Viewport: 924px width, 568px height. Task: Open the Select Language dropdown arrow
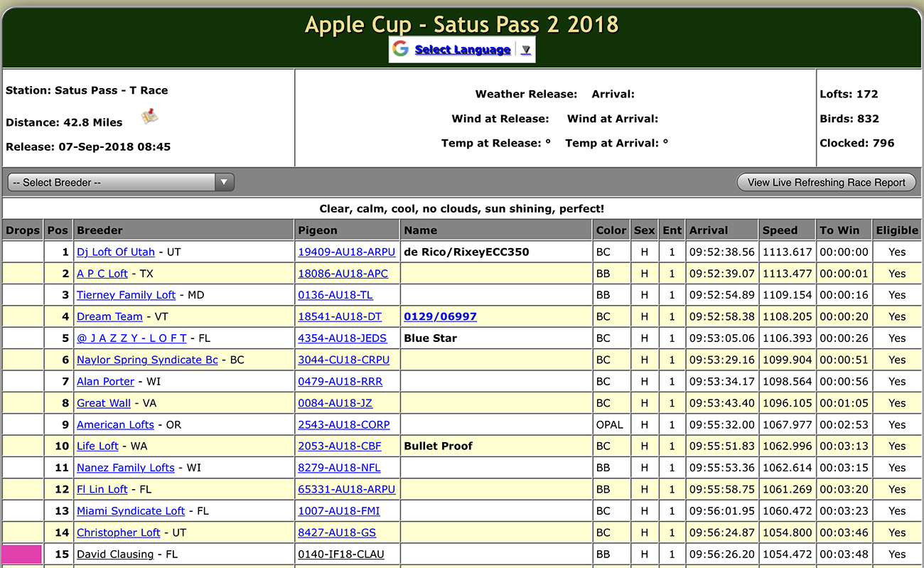(525, 50)
